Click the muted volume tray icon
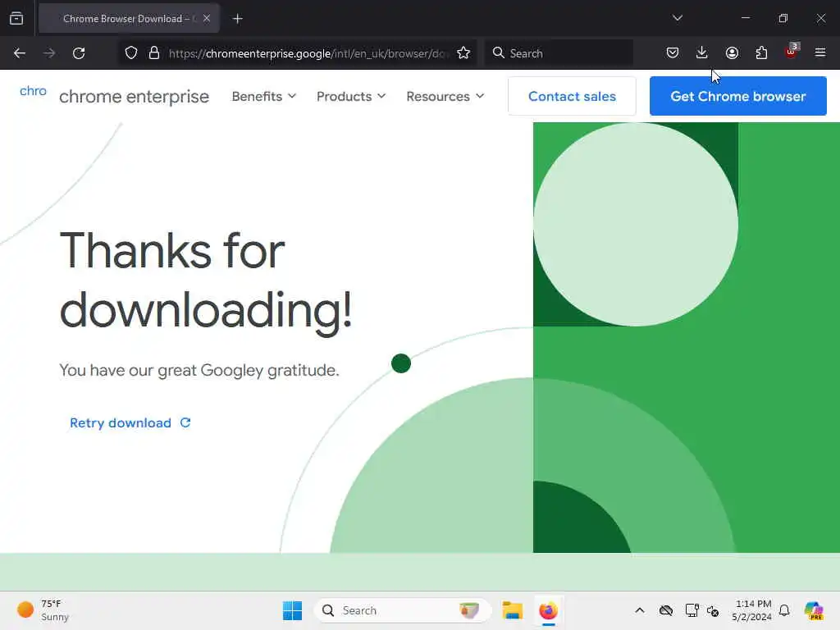The height and width of the screenshot is (630, 840). [x=713, y=610]
